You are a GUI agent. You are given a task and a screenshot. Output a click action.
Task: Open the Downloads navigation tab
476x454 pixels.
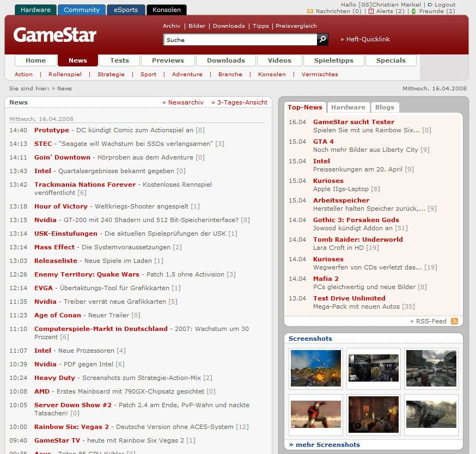coord(225,60)
